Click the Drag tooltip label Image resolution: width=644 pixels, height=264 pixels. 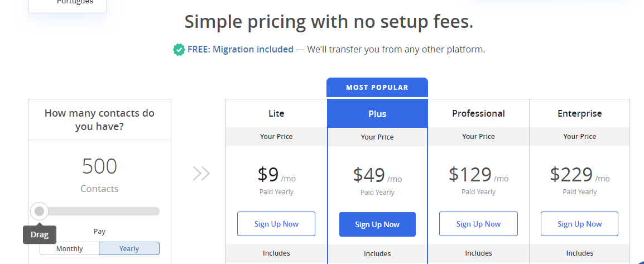(x=40, y=235)
